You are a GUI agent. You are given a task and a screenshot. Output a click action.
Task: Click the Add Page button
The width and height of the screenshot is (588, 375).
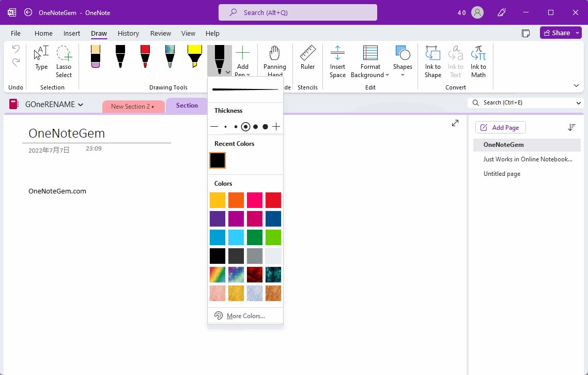[x=500, y=128]
